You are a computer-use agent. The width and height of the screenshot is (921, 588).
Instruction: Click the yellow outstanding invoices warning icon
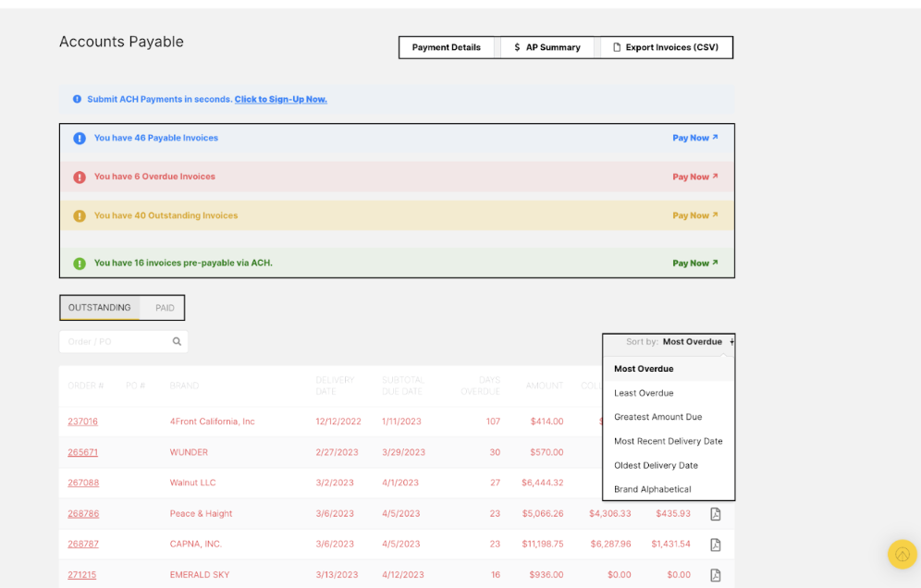(x=80, y=216)
